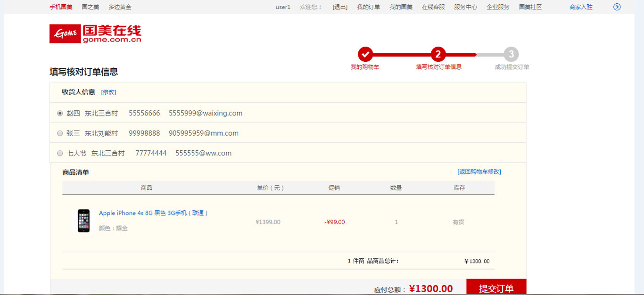This screenshot has width=644, height=295.
Task: Click the subtotal ¥1300.00 in table
Action: (x=477, y=261)
